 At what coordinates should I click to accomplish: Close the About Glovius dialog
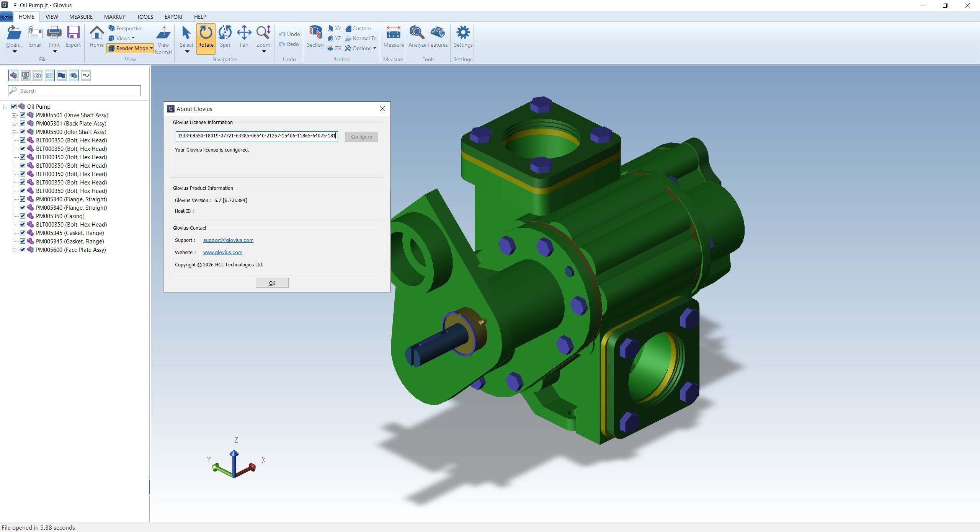tap(382, 109)
